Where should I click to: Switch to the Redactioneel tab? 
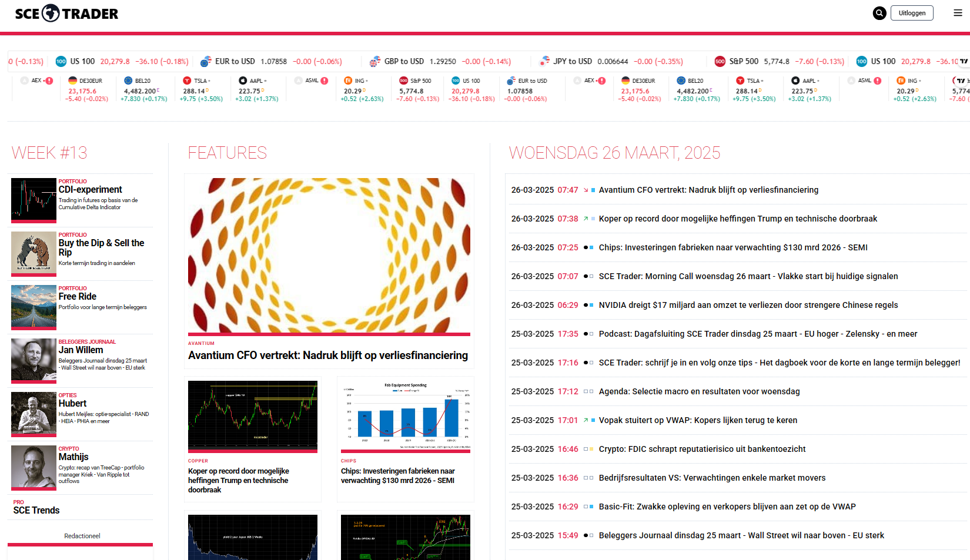[x=82, y=536]
